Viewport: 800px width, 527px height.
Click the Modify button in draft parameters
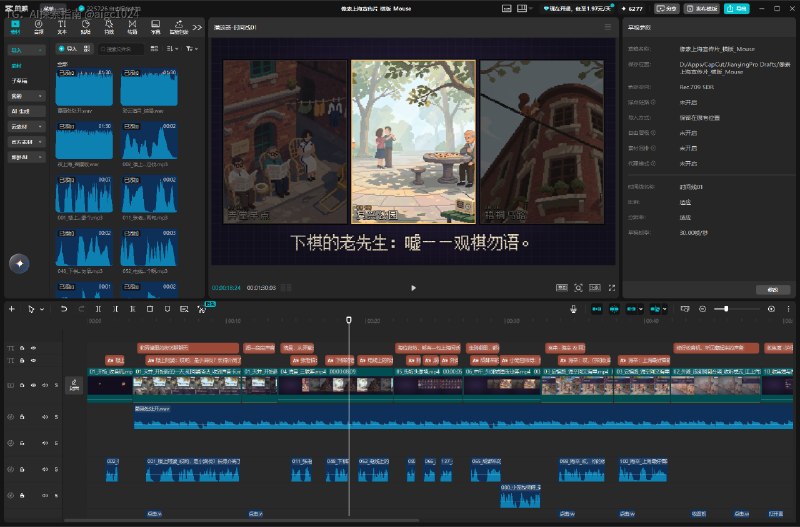coord(773,289)
